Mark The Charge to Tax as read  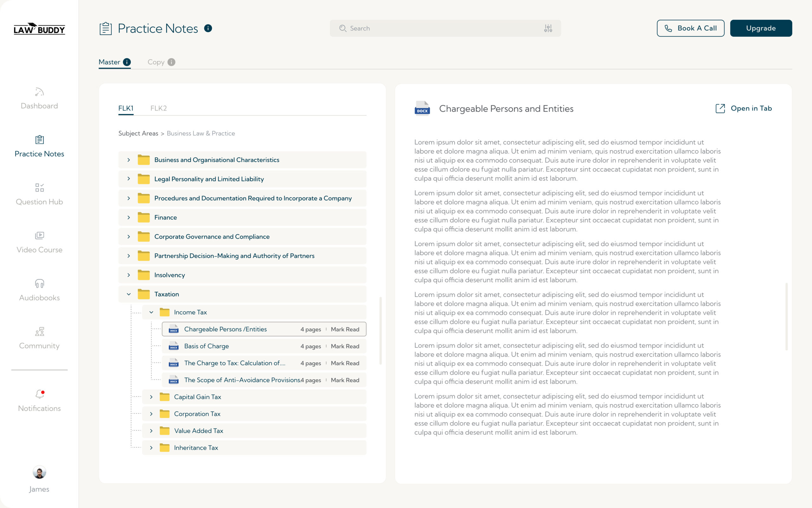[x=345, y=363]
